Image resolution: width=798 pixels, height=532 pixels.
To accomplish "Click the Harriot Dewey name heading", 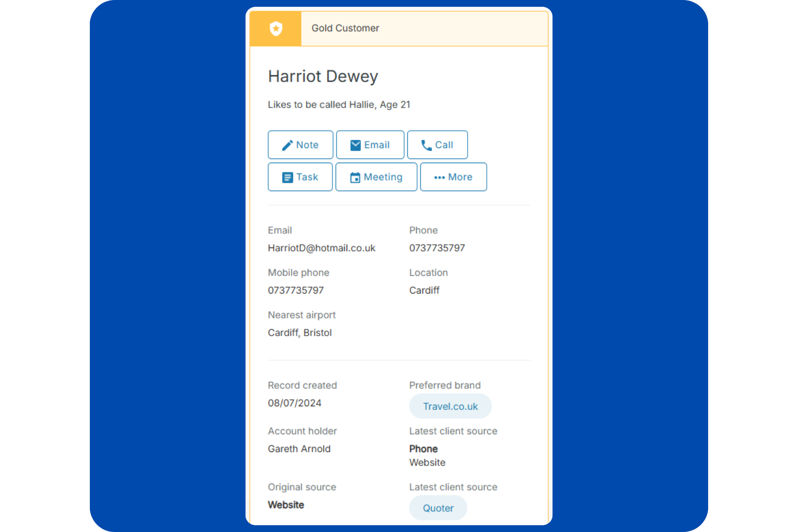I will click(323, 76).
